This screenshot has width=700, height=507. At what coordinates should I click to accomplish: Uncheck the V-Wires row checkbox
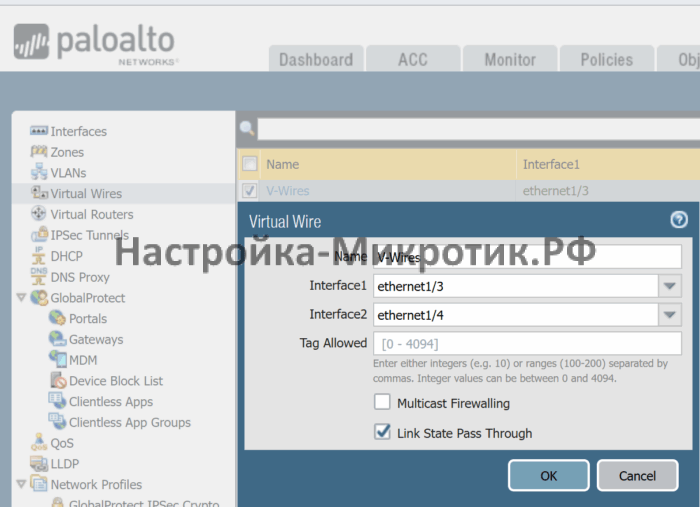(250, 191)
